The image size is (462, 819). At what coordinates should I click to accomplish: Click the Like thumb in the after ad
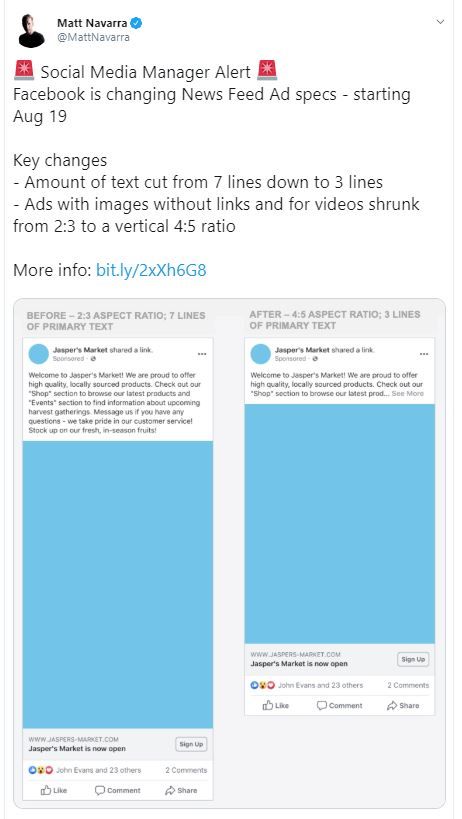(268, 705)
